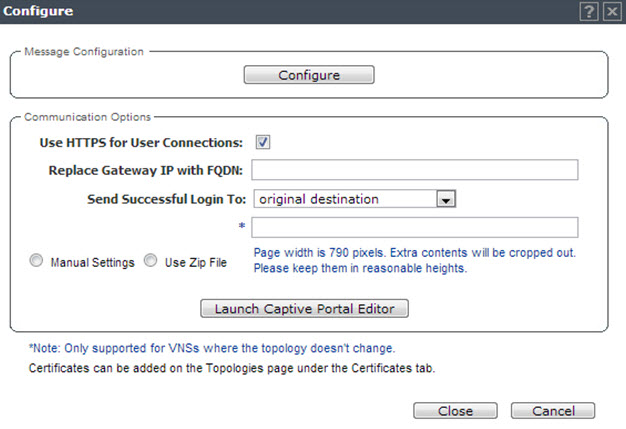Launch Captive Portal Editor
Screen dimensions: 626x429
pyautogui.click(x=304, y=308)
